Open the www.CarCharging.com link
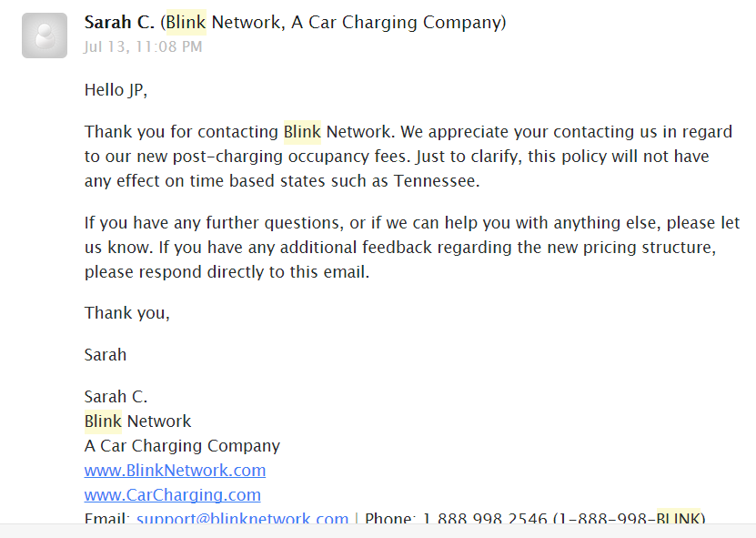Viewport: 756px width, 538px height. [172, 495]
